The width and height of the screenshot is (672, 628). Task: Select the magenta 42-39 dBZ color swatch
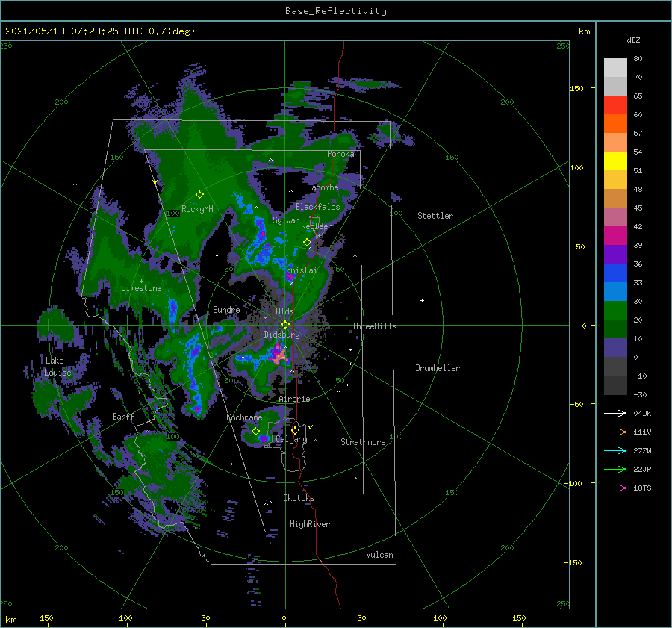(615, 236)
